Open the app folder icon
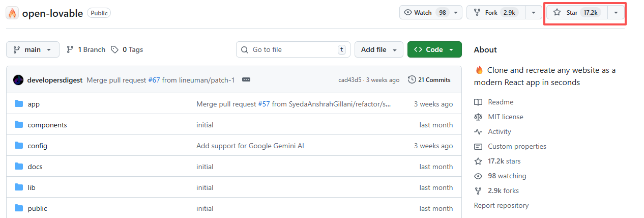 pyautogui.click(x=19, y=104)
